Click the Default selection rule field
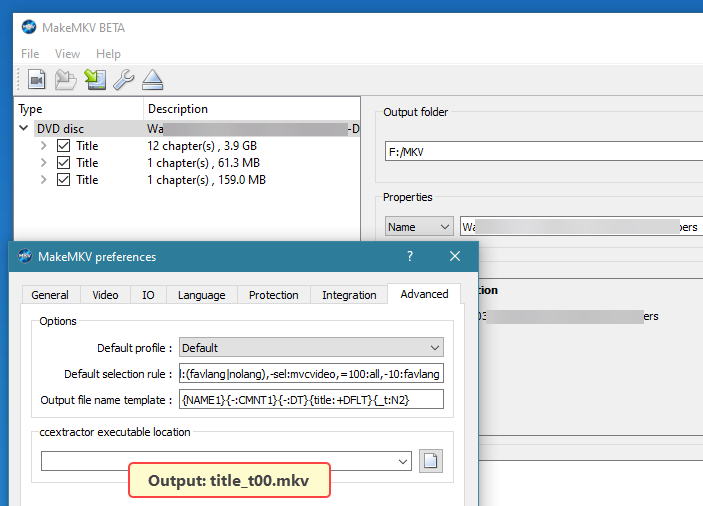This screenshot has height=506, width=703. point(311,374)
